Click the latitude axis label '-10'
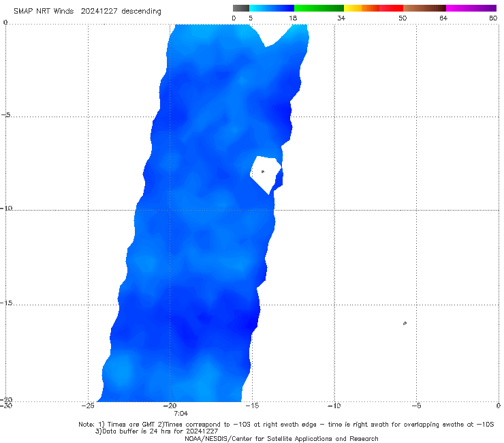The height and width of the screenshot is (443, 504). tap(6, 208)
